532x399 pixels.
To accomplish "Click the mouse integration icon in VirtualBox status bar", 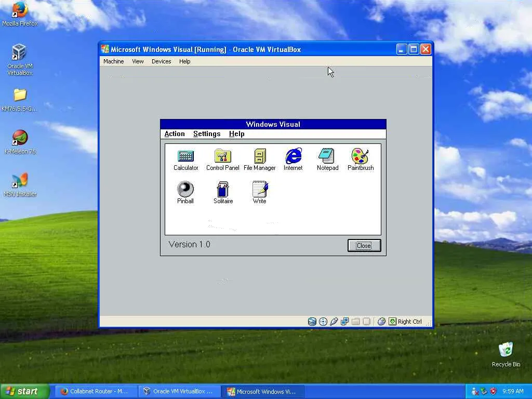I will click(x=381, y=321).
